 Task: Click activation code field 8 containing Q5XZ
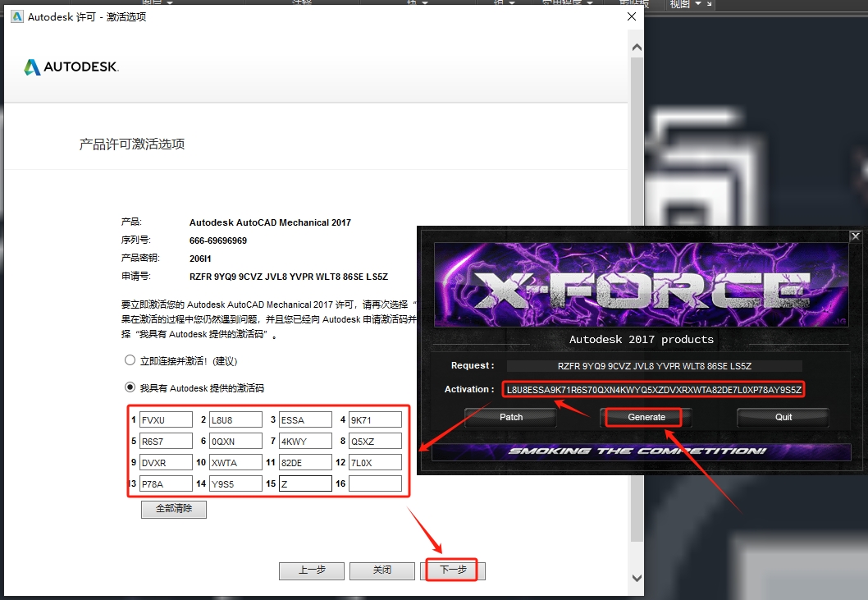pyautogui.click(x=375, y=441)
